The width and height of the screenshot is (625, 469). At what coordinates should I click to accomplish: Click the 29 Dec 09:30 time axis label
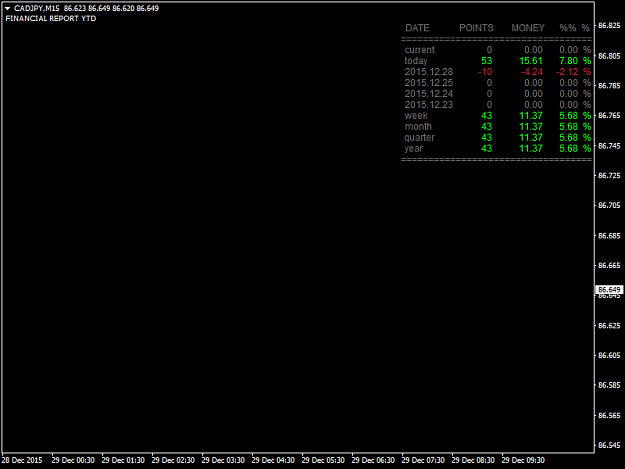tap(523, 460)
